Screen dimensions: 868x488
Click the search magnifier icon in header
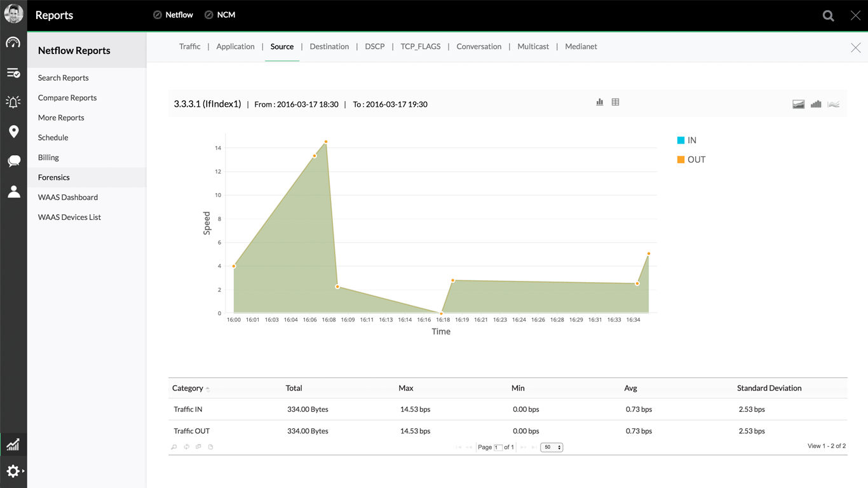(828, 16)
